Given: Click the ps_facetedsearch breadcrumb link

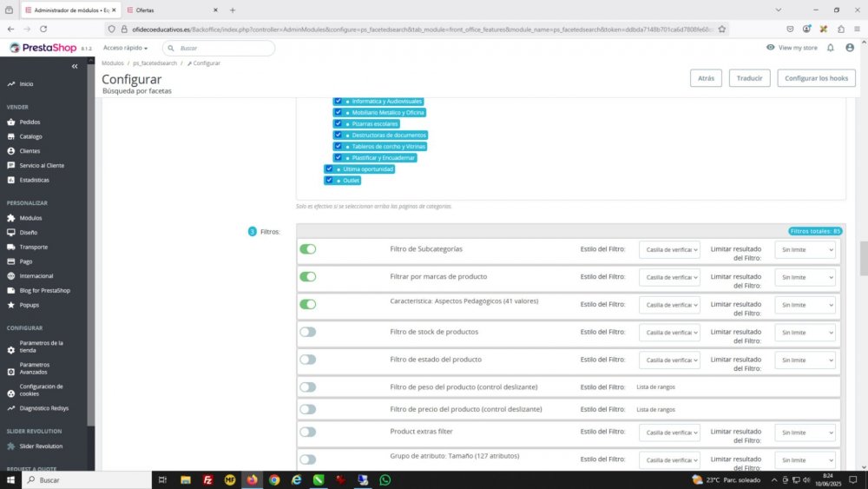Looking at the screenshot, I should [155, 63].
